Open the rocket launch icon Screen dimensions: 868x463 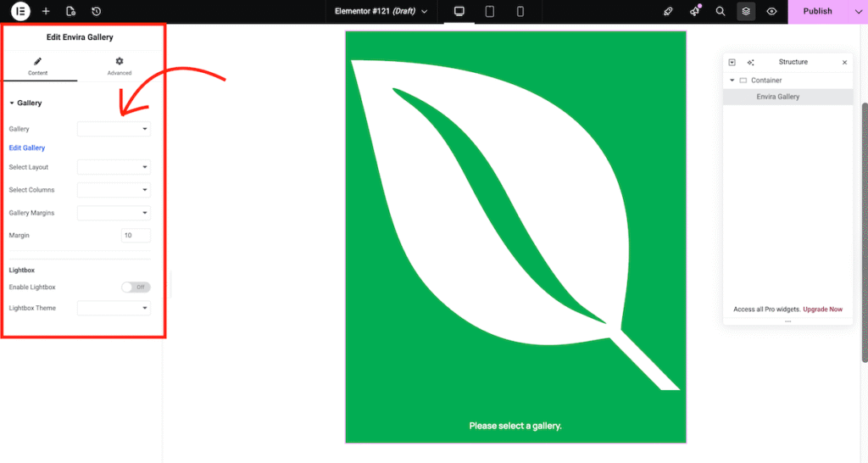point(668,11)
